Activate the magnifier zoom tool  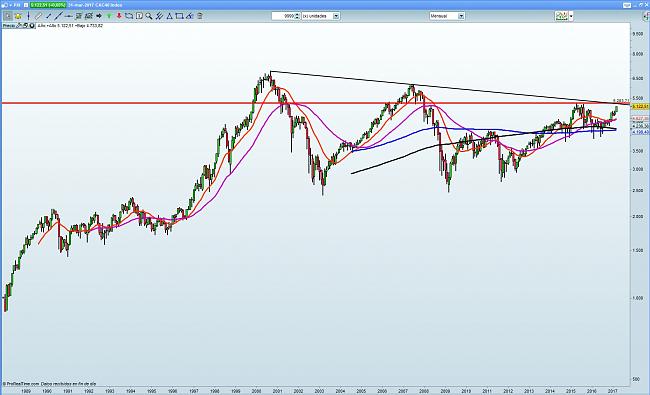(x=149, y=16)
